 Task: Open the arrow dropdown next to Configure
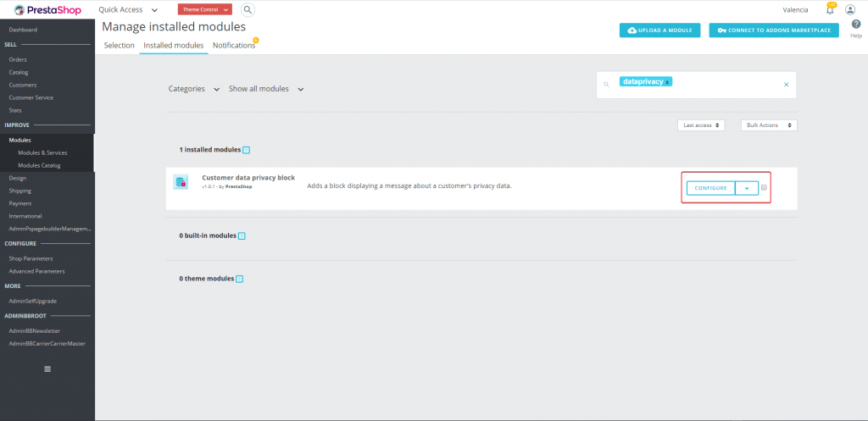coord(747,188)
